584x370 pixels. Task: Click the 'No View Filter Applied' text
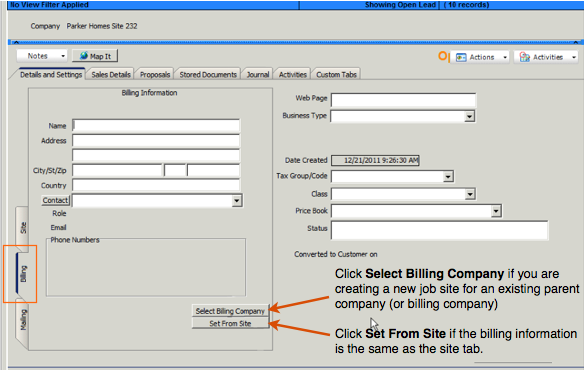[x=50, y=5]
